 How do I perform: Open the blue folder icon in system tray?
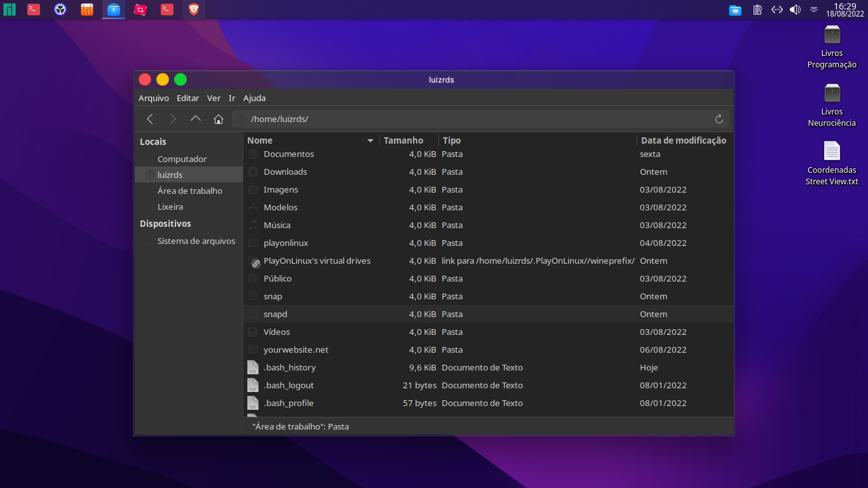[x=735, y=10]
